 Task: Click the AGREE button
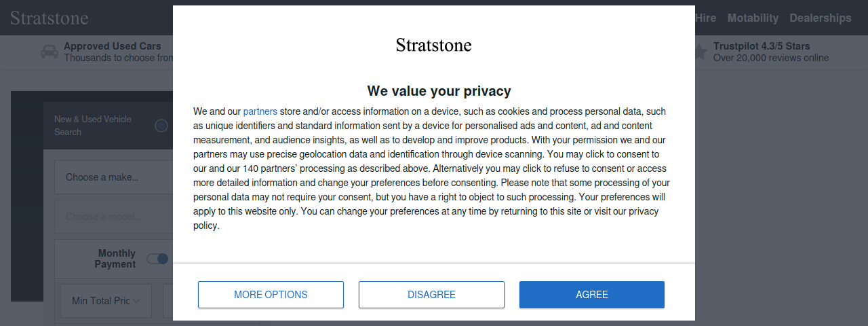tap(592, 295)
